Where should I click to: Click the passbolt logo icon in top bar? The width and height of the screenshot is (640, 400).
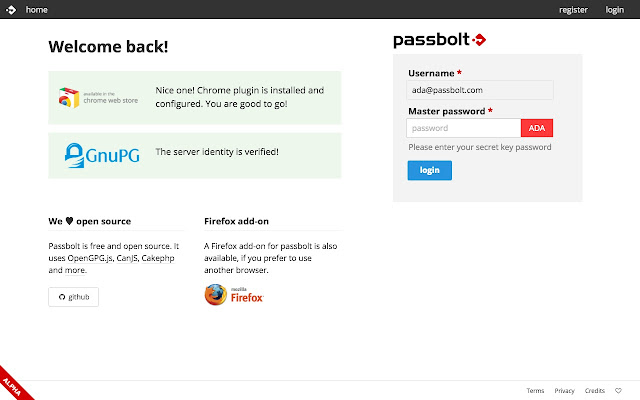pyautogui.click(x=10, y=10)
